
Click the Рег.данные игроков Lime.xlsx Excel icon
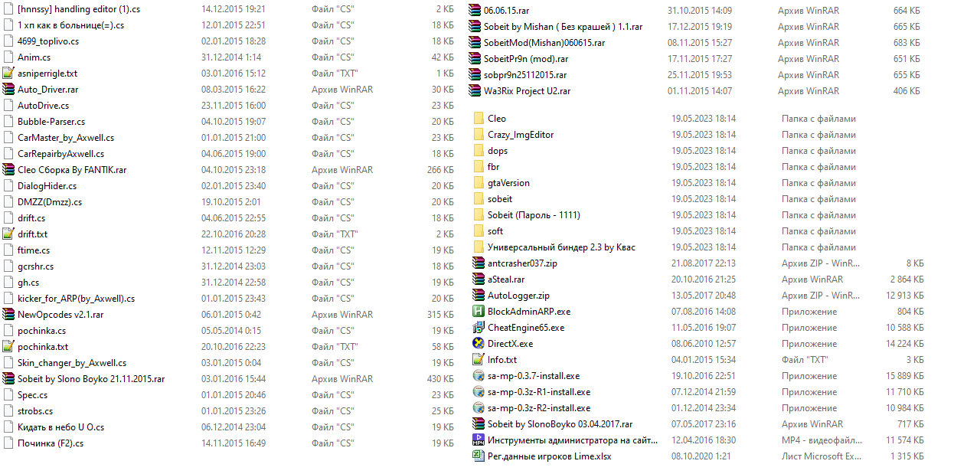479,456
